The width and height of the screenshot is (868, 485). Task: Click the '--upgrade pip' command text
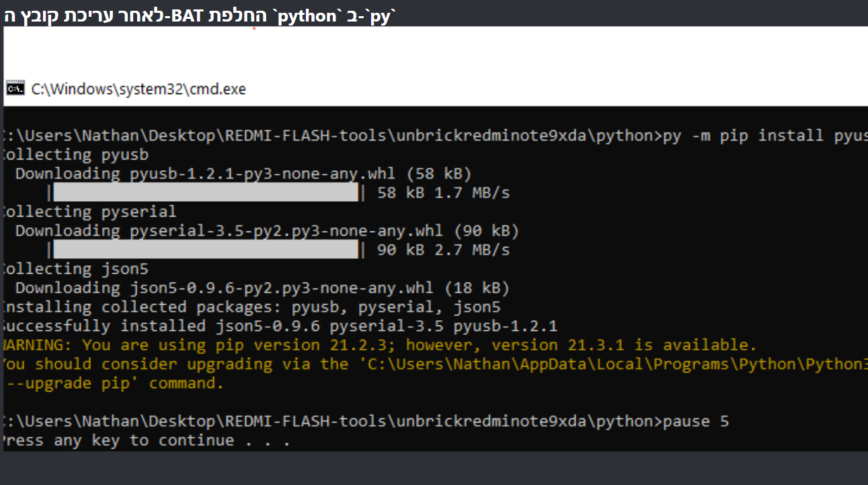pyautogui.click(x=114, y=383)
